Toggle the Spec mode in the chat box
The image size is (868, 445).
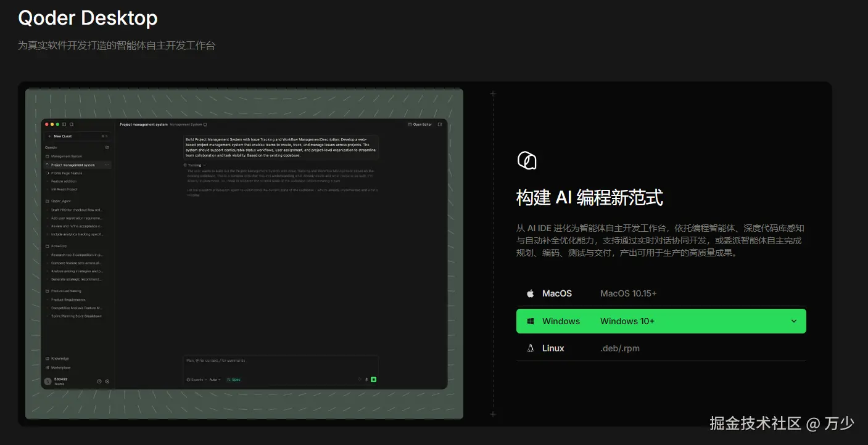pyautogui.click(x=233, y=380)
